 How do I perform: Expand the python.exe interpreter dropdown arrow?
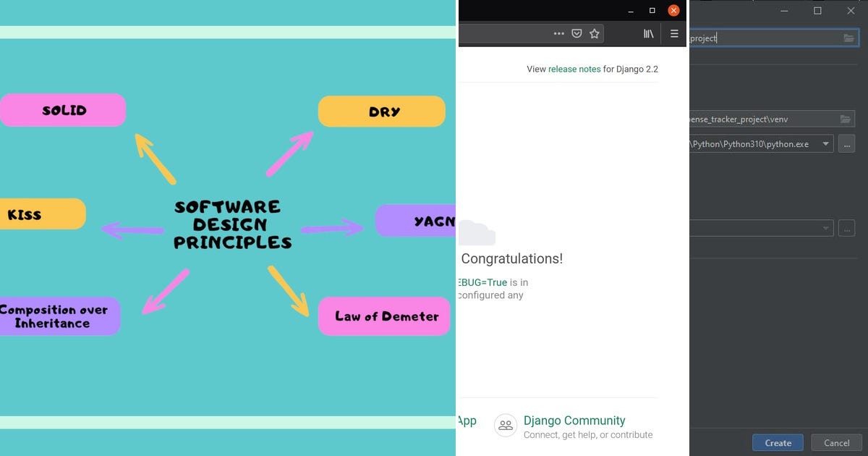[x=825, y=143]
